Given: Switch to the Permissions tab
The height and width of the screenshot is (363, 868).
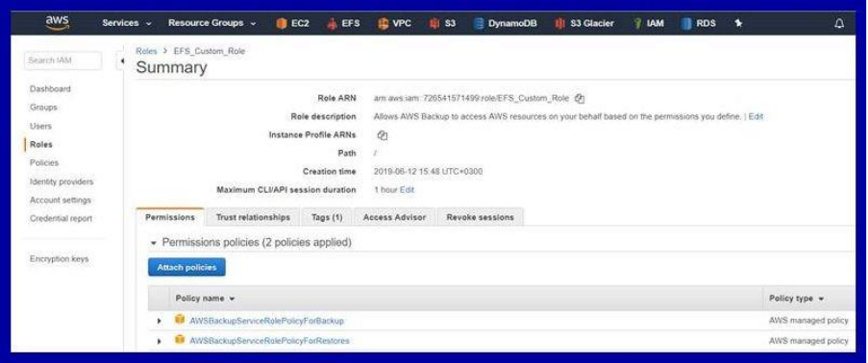Looking at the screenshot, I should [170, 217].
